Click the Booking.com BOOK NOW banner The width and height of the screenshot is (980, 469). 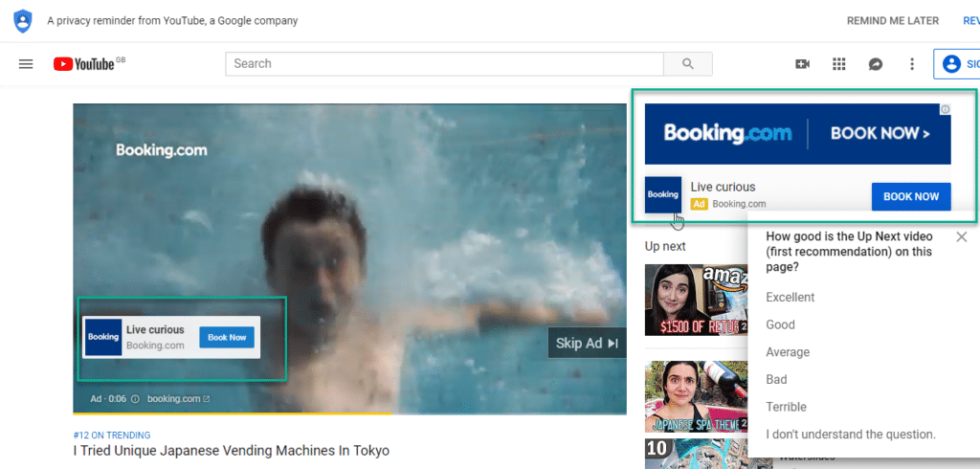click(x=797, y=133)
